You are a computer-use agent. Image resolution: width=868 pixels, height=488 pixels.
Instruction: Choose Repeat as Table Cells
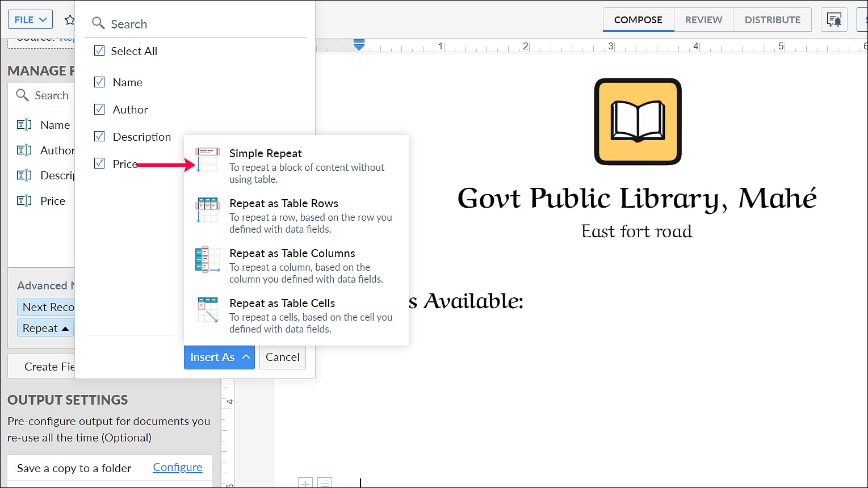pos(296,315)
